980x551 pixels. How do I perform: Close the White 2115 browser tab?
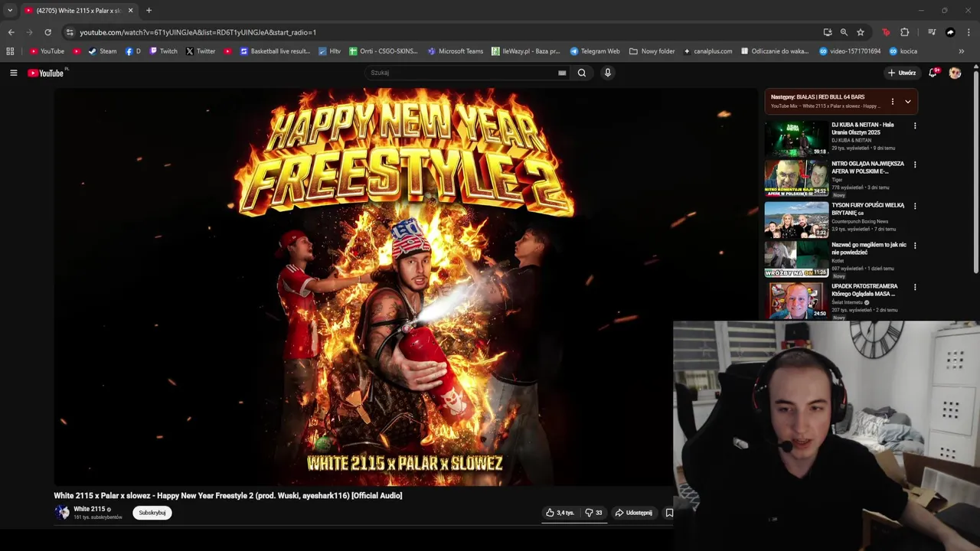[130, 11]
